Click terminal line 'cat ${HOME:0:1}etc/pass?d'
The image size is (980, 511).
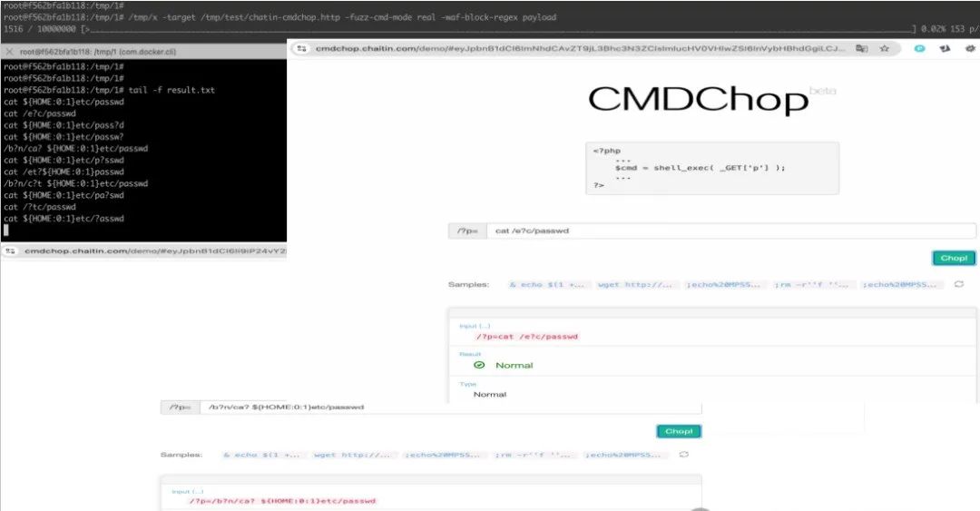64,125
